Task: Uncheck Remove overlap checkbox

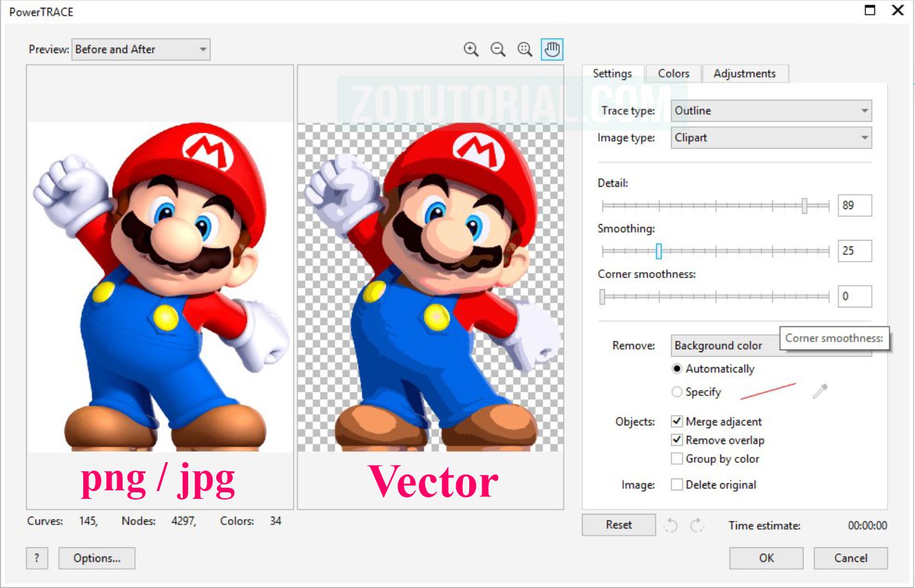Action: [677, 440]
